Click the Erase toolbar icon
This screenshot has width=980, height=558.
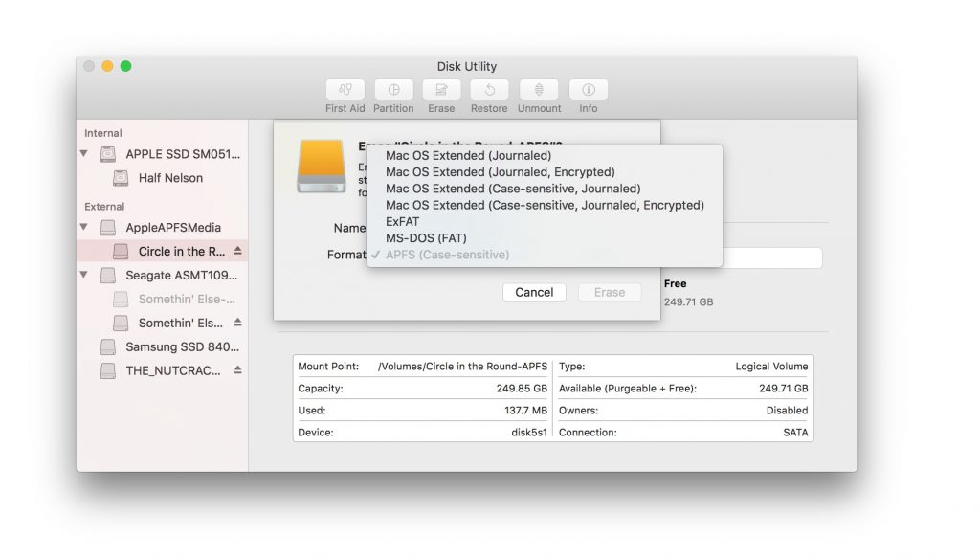point(441,90)
